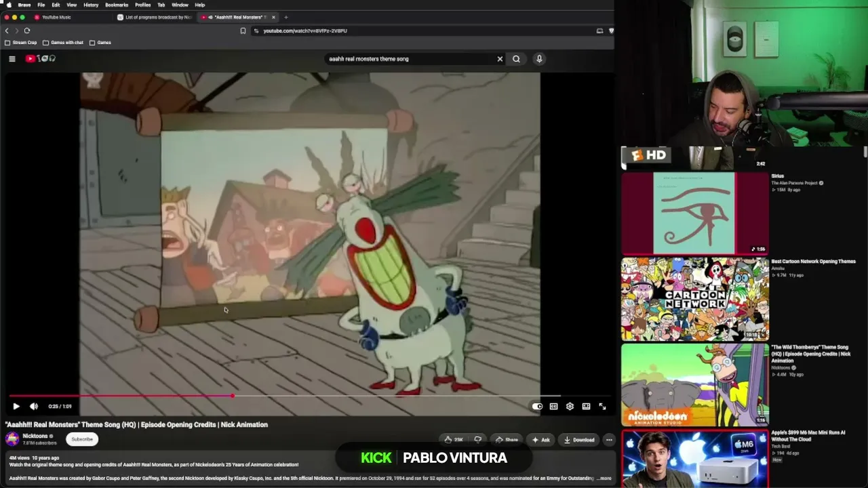Play the paused YouTube video
This screenshot has width=868, height=488.
[16, 406]
